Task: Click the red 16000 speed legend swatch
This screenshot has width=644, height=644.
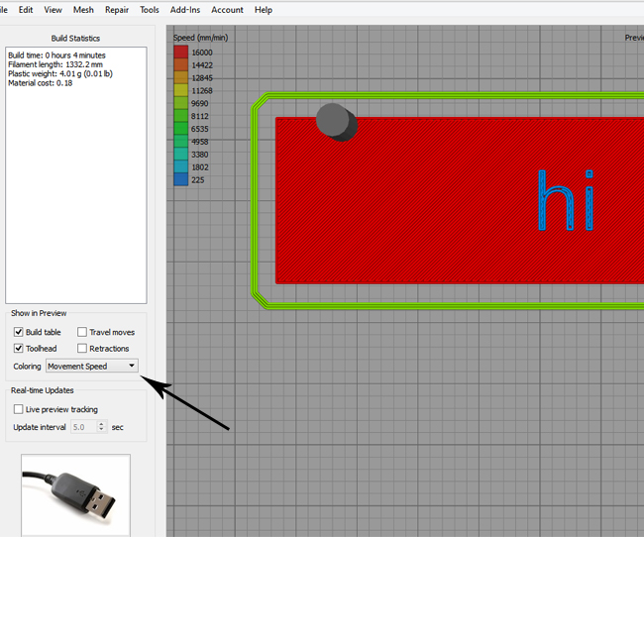Action: tap(180, 53)
